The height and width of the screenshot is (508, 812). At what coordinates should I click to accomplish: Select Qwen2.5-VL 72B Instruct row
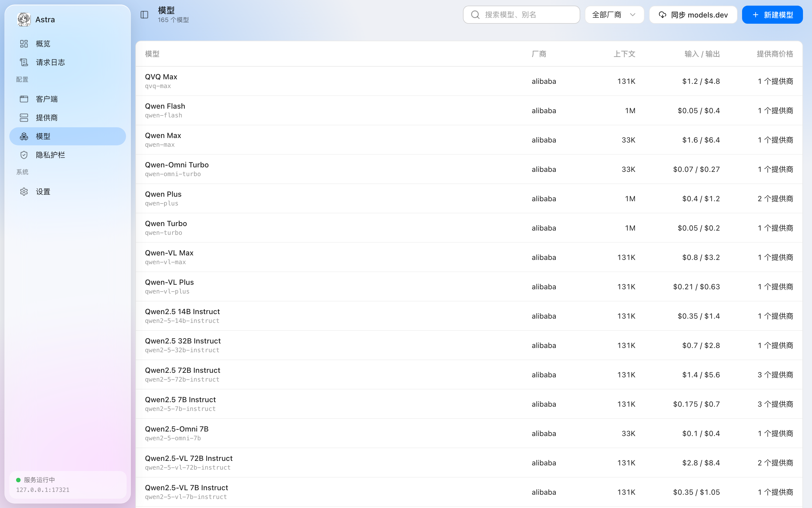pos(469,463)
